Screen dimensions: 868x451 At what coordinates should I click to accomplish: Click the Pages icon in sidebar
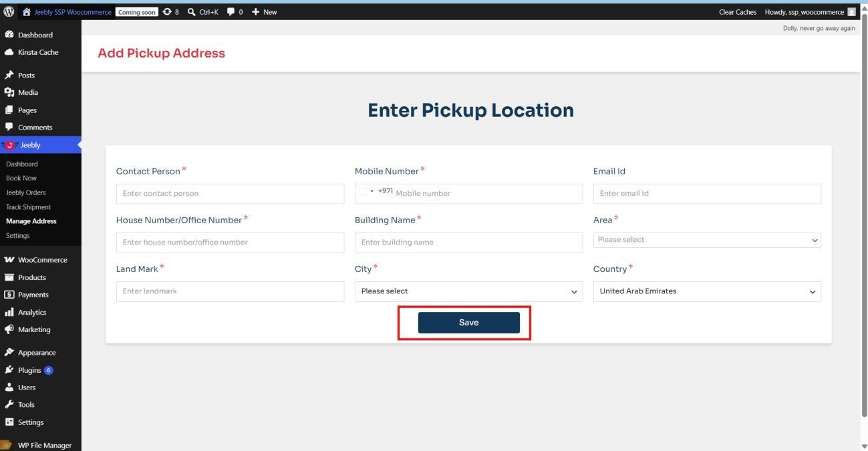[x=9, y=110]
